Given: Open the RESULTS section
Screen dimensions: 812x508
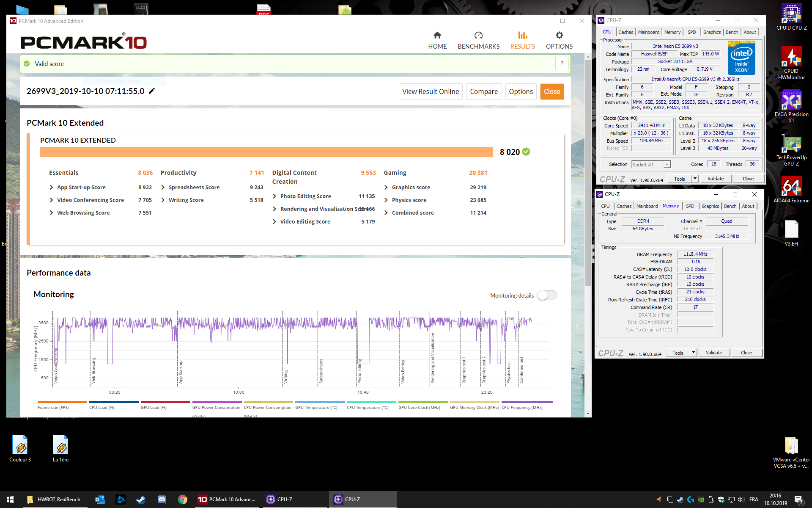Looking at the screenshot, I should [522, 40].
